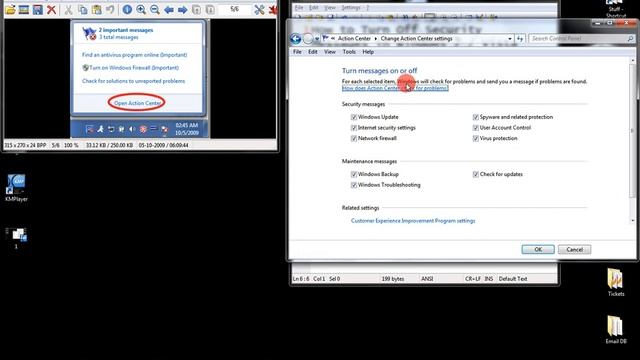Click the Save floppy icon in image viewer
Screen dimensions: 640x360
click(38, 9)
